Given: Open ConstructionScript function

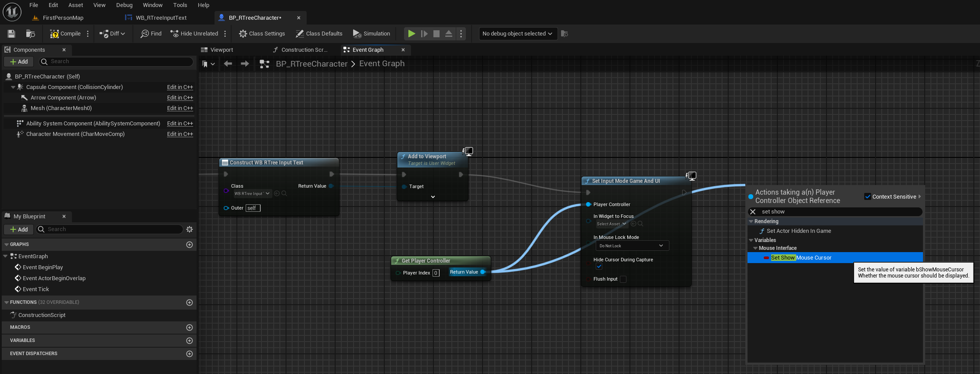Looking at the screenshot, I should pyautogui.click(x=42, y=315).
